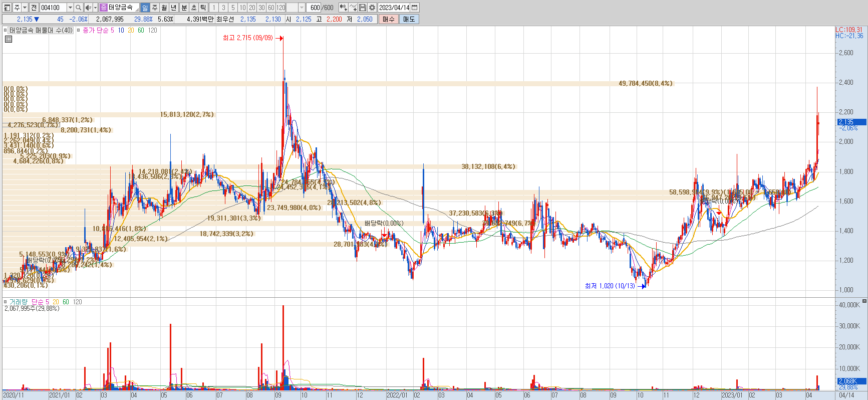Image resolution: width=868 pixels, height=400 pixels.
Task: Toggle the 거래량 volume legend box
Action: [x=6, y=302]
